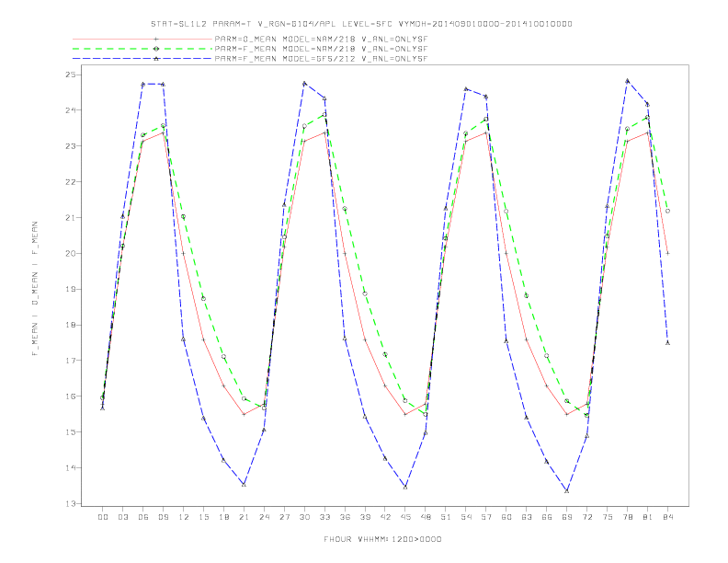This screenshot has width=728, height=563.
Task: Click the green dashed line legend sample
Action: (x=142, y=49)
